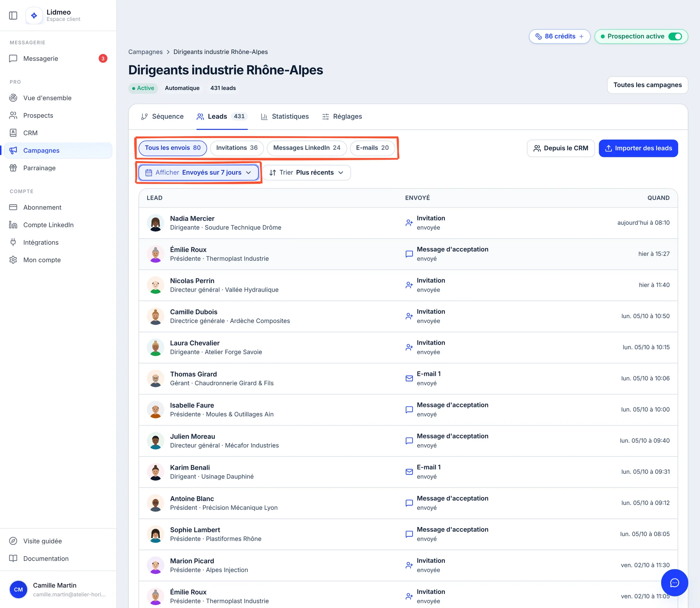Switch to the Statistiques tab
Screen dimensions: 700x608
[x=285, y=117]
